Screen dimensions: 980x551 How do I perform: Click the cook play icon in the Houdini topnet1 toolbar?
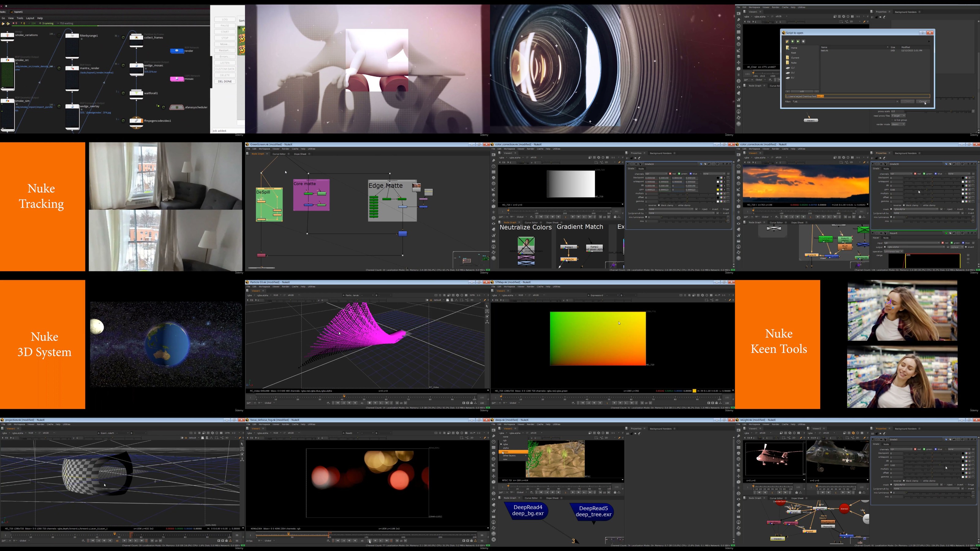(3, 24)
